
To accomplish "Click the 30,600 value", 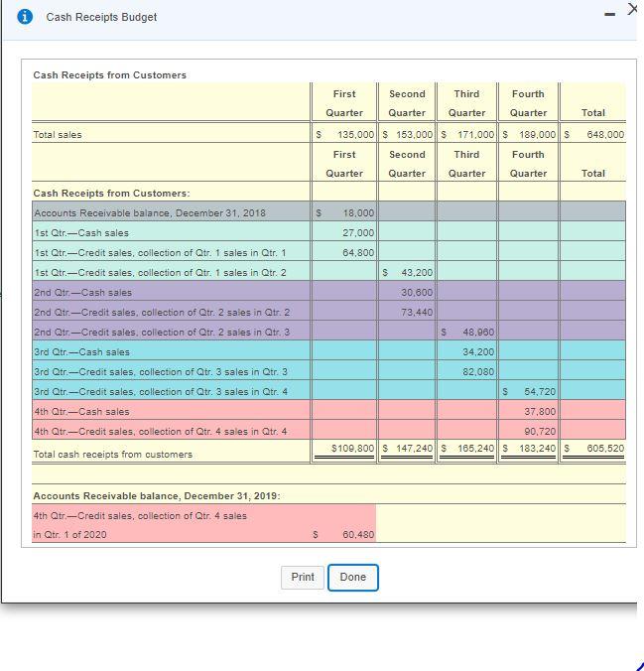I will [x=417, y=292].
